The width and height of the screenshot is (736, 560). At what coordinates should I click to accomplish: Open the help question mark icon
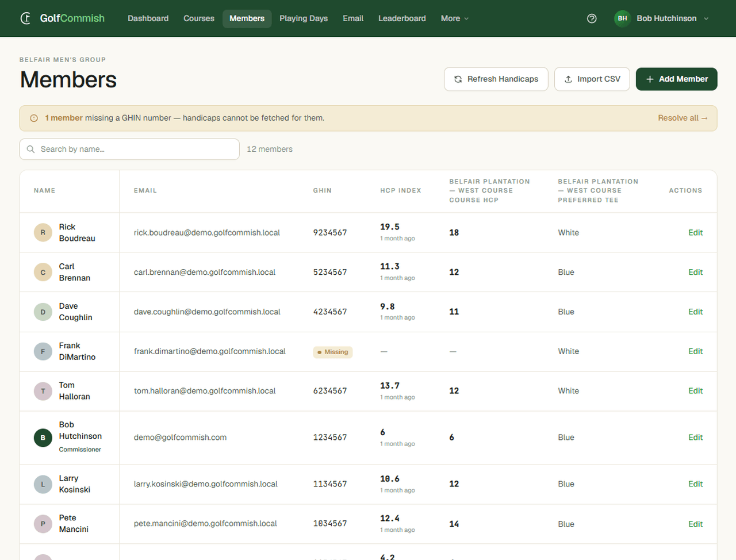592,18
